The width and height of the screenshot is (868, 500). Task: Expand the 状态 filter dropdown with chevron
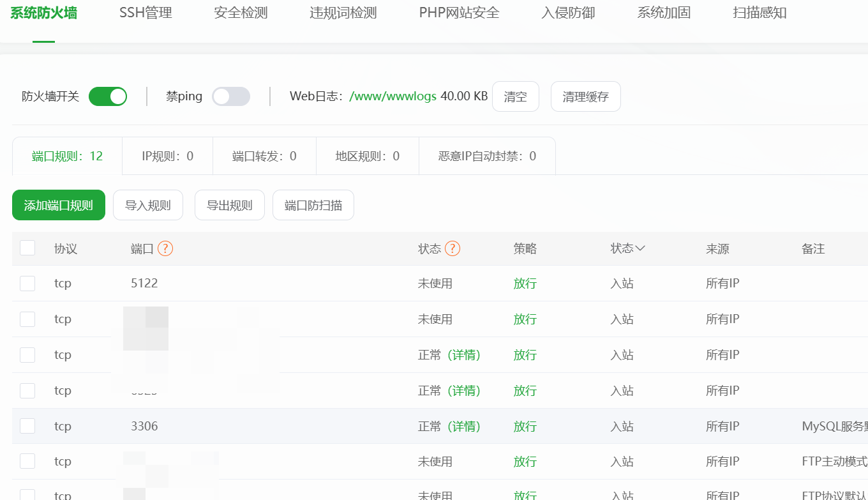tap(628, 248)
